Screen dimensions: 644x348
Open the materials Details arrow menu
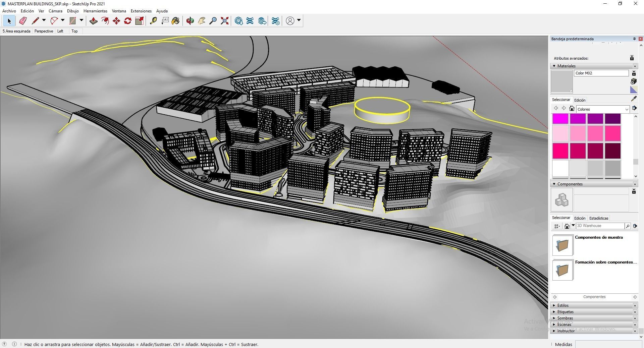(634, 108)
